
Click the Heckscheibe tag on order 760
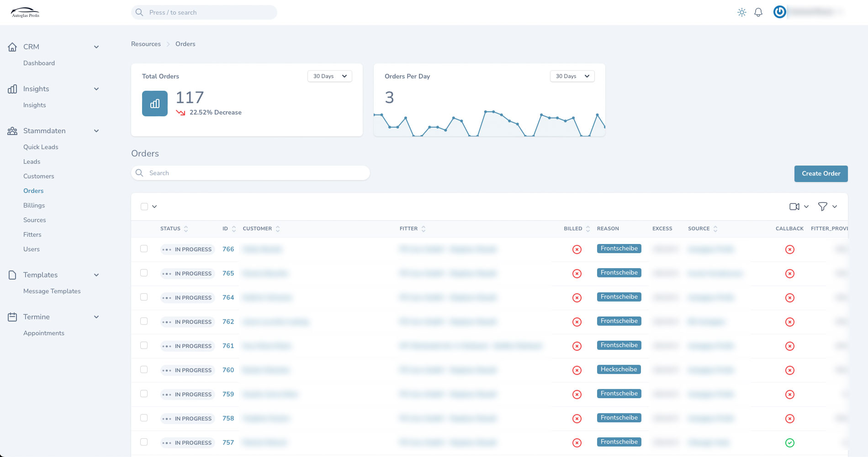tap(619, 369)
